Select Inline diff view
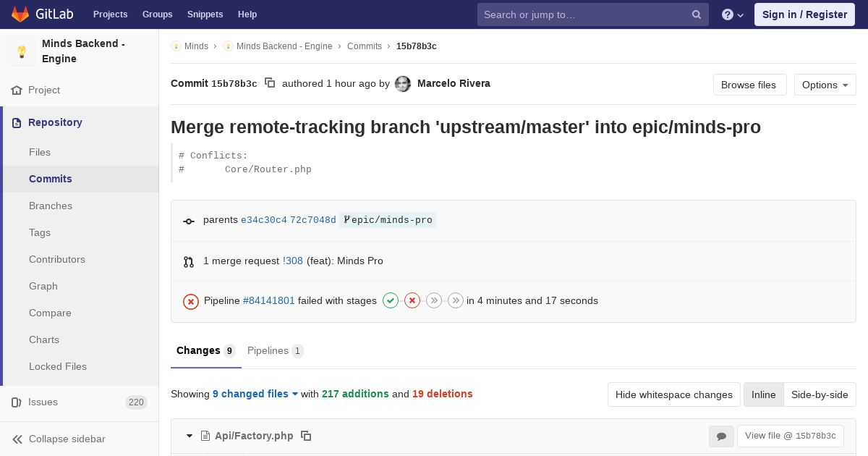Viewport: 868px width, 456px height. pos(763,394)
